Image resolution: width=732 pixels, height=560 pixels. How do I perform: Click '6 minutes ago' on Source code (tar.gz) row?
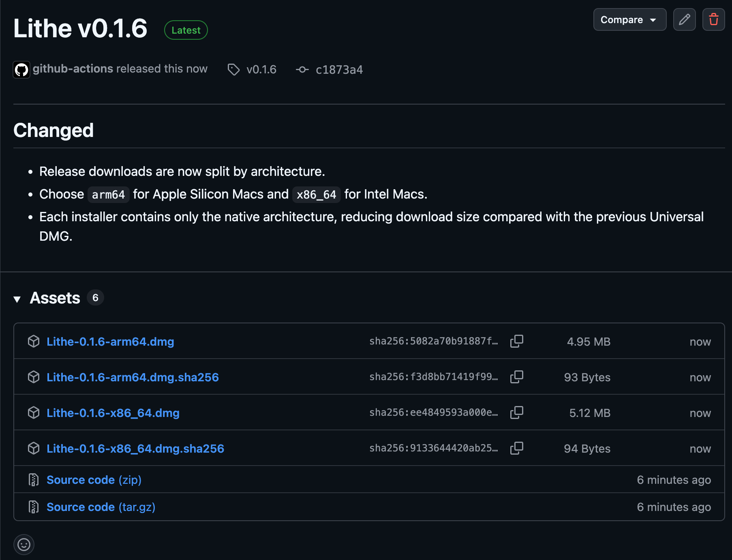(x=674, y=507)
